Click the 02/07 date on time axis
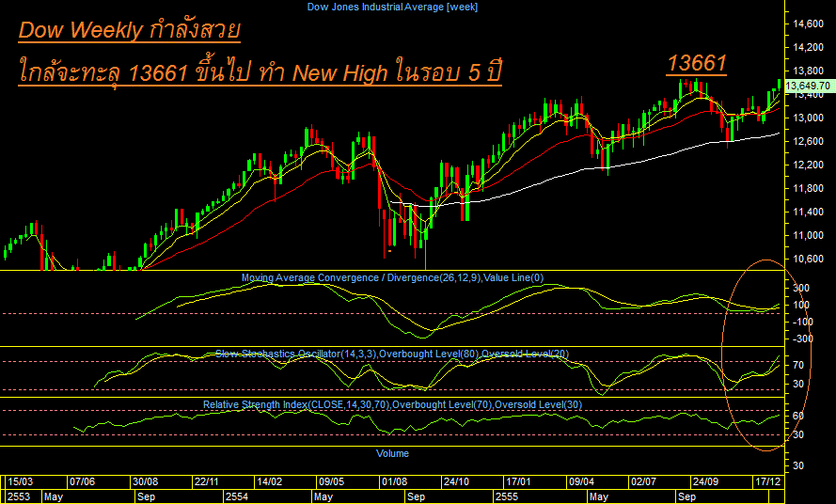The width and height of the screenshot is (836, 504). tap(643, 481)
